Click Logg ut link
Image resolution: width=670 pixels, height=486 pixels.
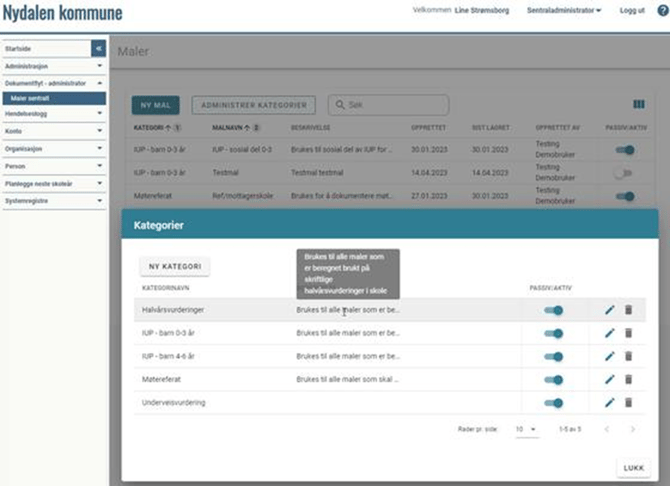click(x=632, y=11)
